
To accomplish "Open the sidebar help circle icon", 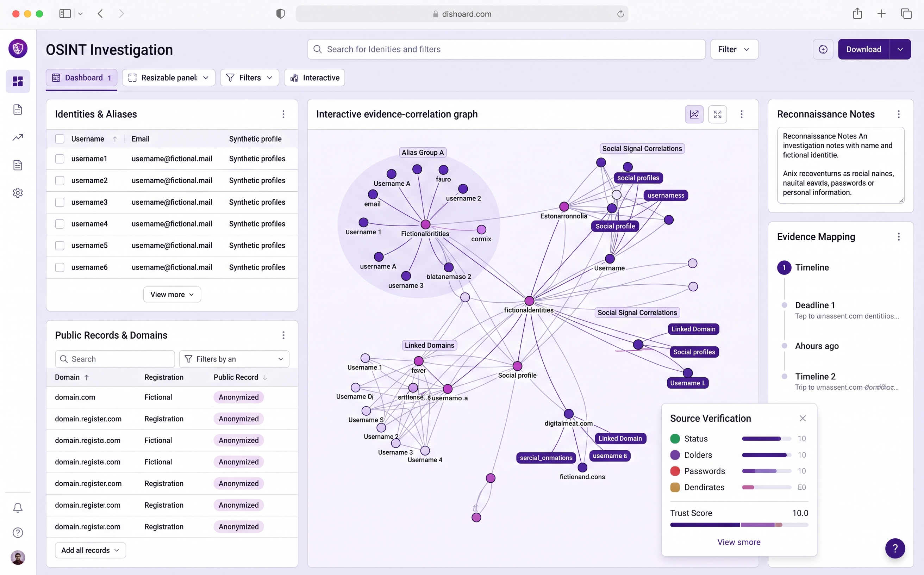I will click(18, 532).
